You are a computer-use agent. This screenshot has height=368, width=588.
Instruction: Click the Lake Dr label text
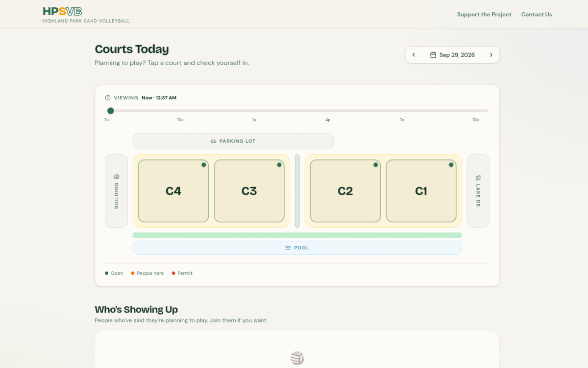[478, 195]
